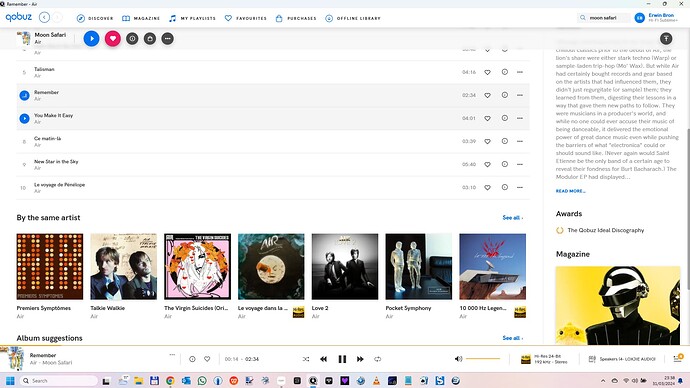
Task: Open Talkie Walkie album thumbnail
Action: (x=124, y=267)
